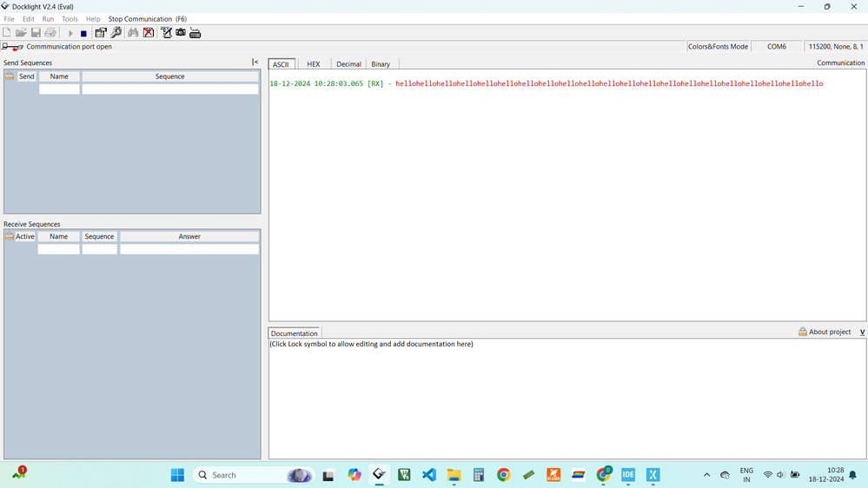Collapse Documentation panel with the V arrow
The height and width of the screenshot is (488, 868).
[862, 332]
